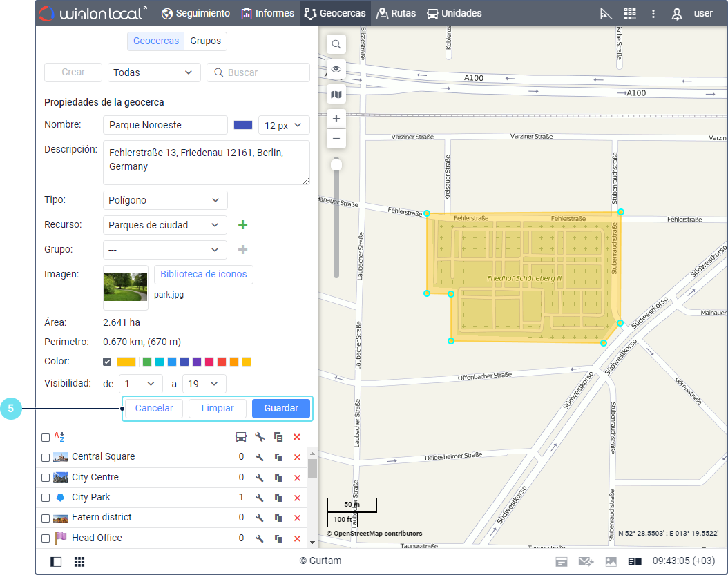Viewport: 728px width, 575px height.
Task: Open the Tipo dropdown showing Polígono
Action: pyautogui.click(x=165, y=200)
